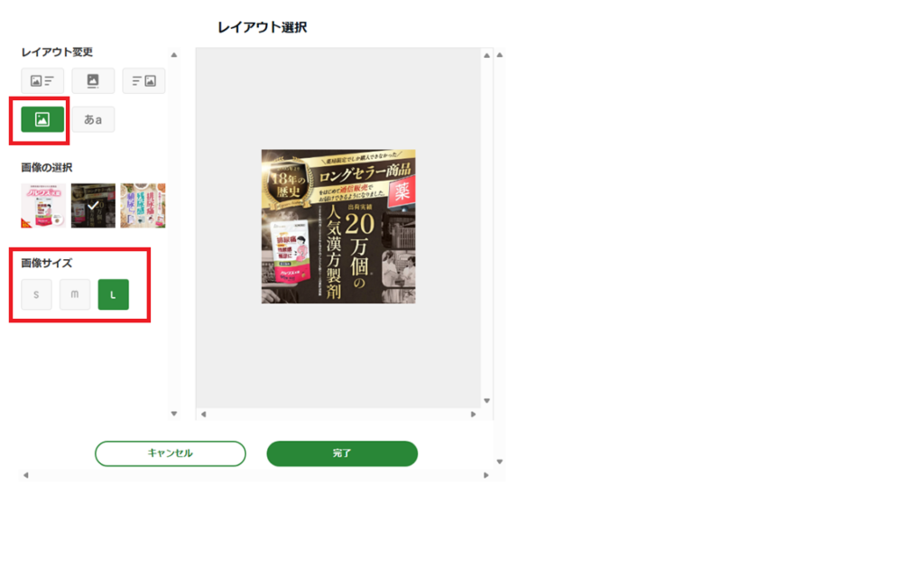The width and height of the screenshot is (924, 578).
Task: Select the text-only あa layout
Action: click(x=93, y=119)
